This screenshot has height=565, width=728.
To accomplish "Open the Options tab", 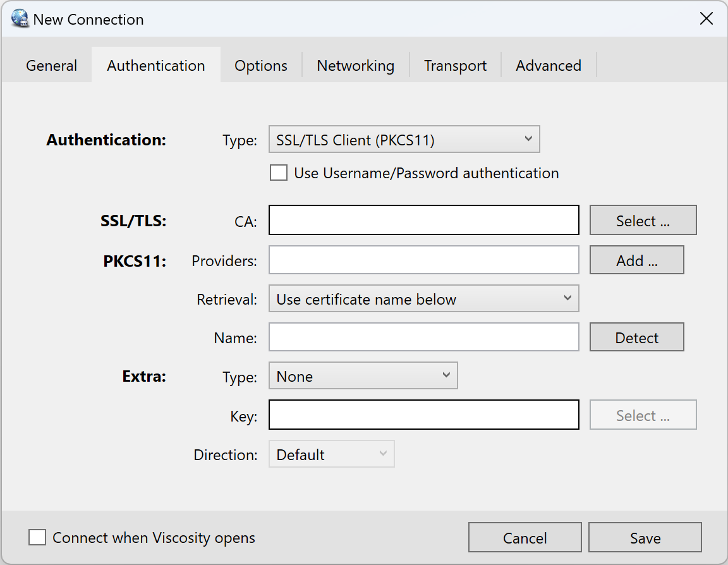I will 260,66.
